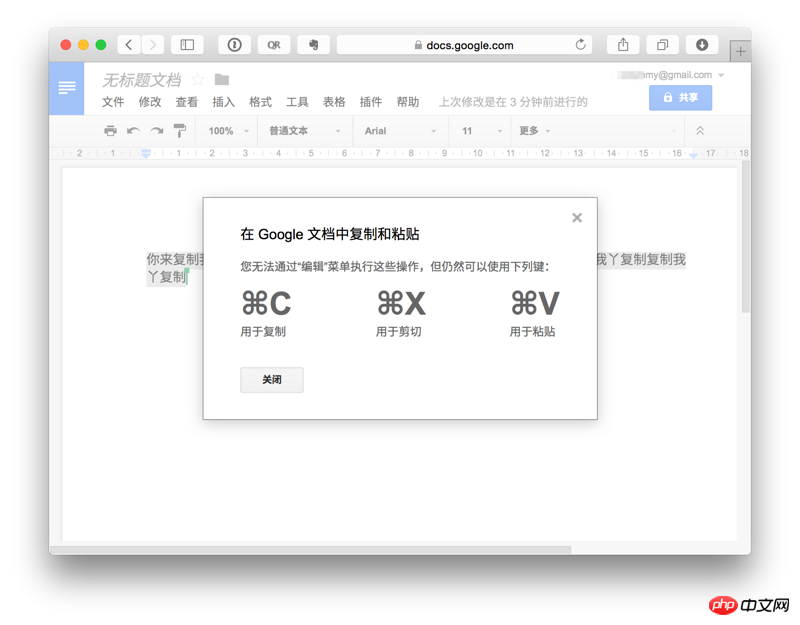Open the 100% zoom dropdown
This screenshot has width=800, height=625.
click(x=228, y=131)
